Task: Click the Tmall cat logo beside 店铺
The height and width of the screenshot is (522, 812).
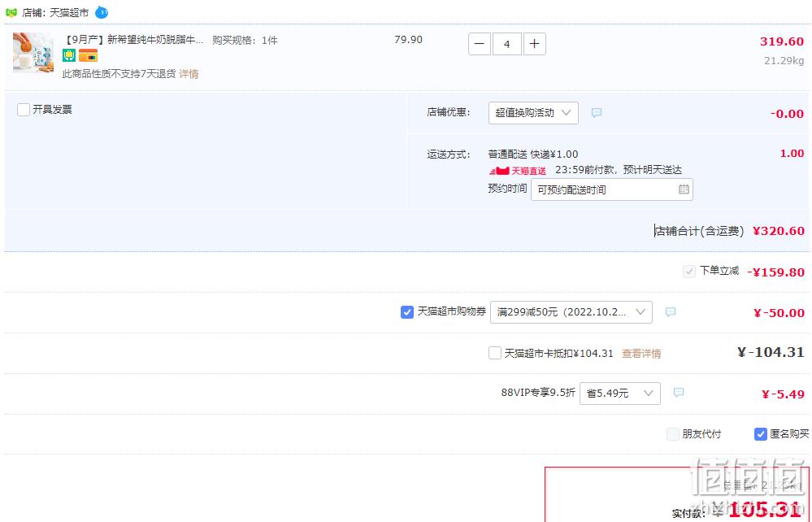Action: coord(11,12)
